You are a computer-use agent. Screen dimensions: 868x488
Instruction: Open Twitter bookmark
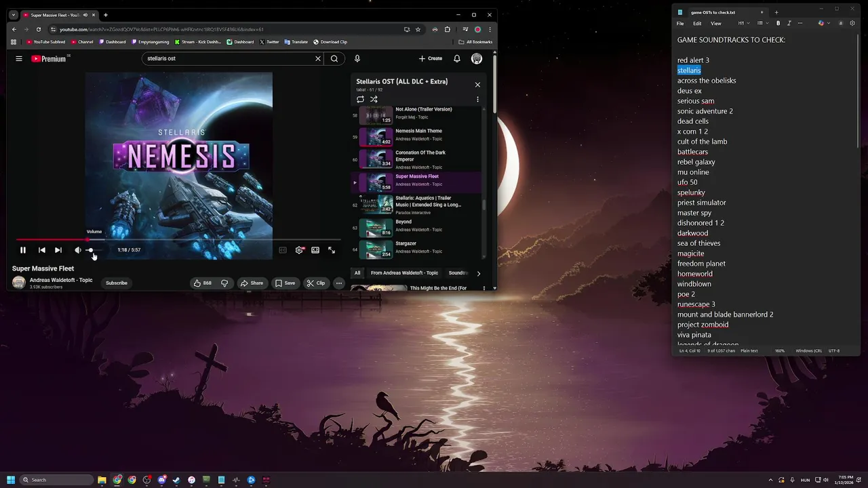269,42
